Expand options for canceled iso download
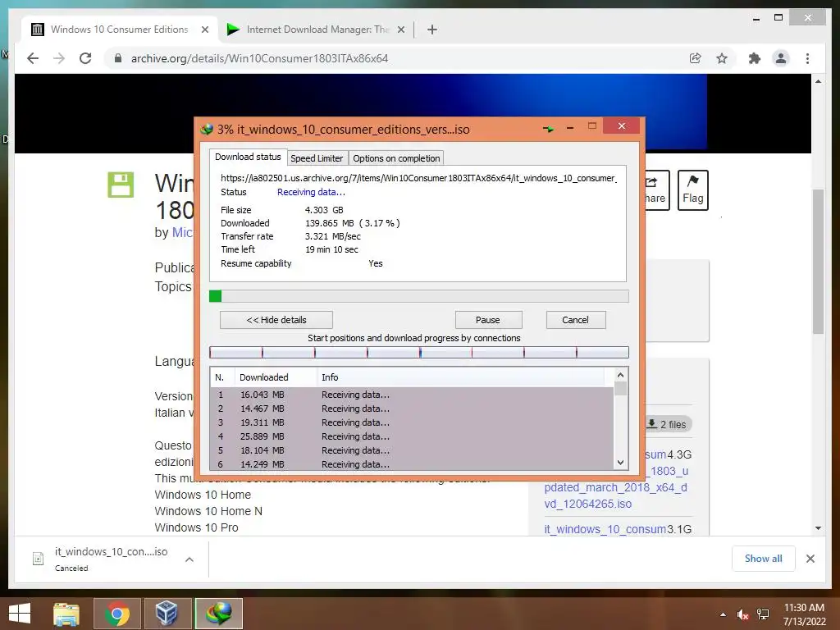 click(189, 559)
